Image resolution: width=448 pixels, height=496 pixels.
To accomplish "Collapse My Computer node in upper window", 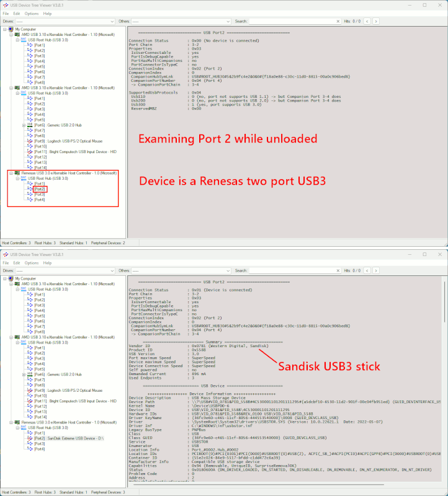I will click(x=5, y=29).
